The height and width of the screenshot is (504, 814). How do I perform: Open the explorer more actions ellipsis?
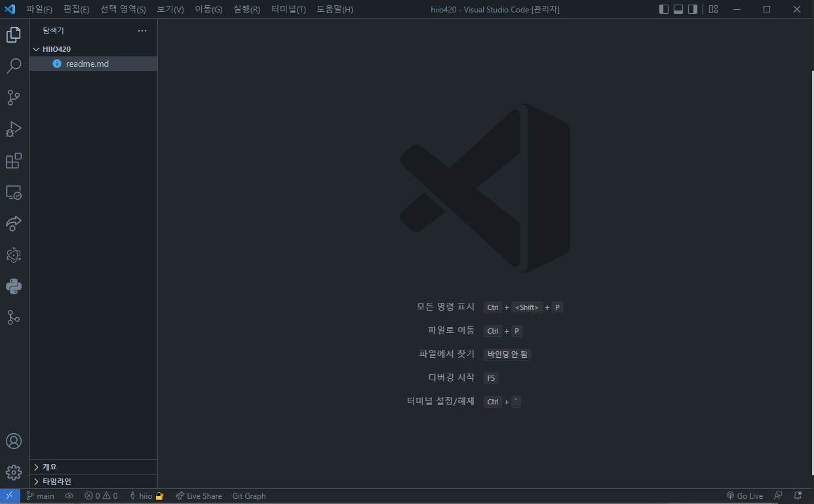142,31
